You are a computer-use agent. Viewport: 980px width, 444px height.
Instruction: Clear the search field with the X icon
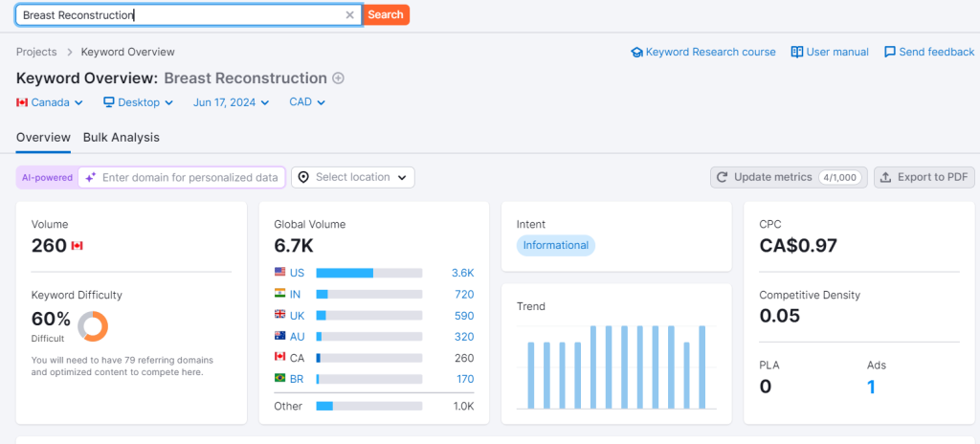349,14
